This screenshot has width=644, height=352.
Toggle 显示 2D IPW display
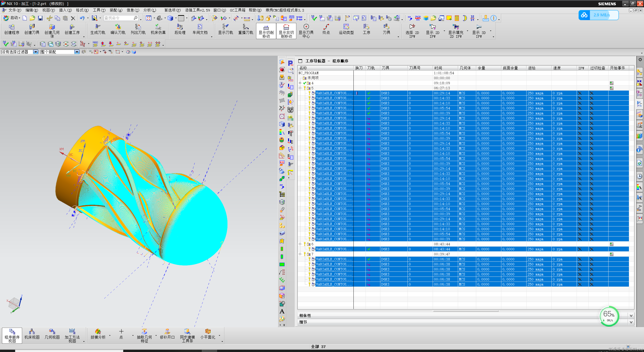click(x=432, y=31)
